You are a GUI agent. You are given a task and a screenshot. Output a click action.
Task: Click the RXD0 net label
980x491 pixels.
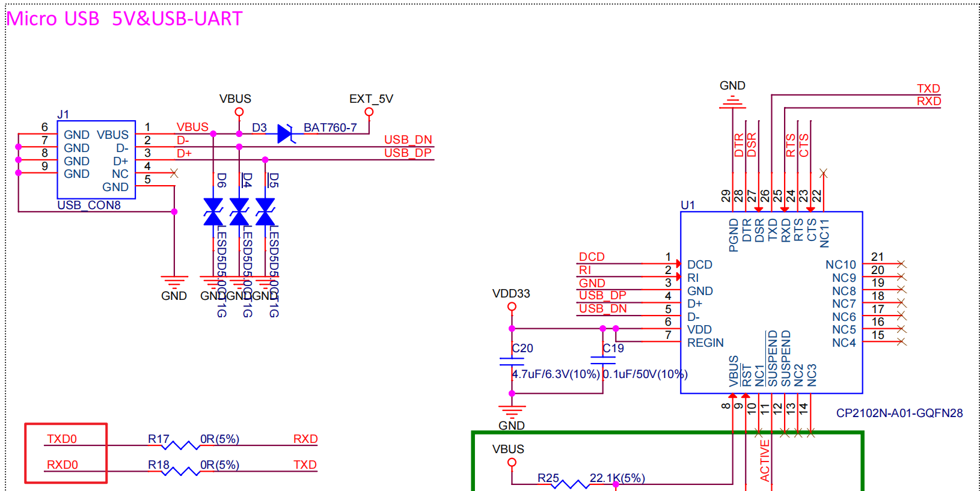tap(63, 465)
